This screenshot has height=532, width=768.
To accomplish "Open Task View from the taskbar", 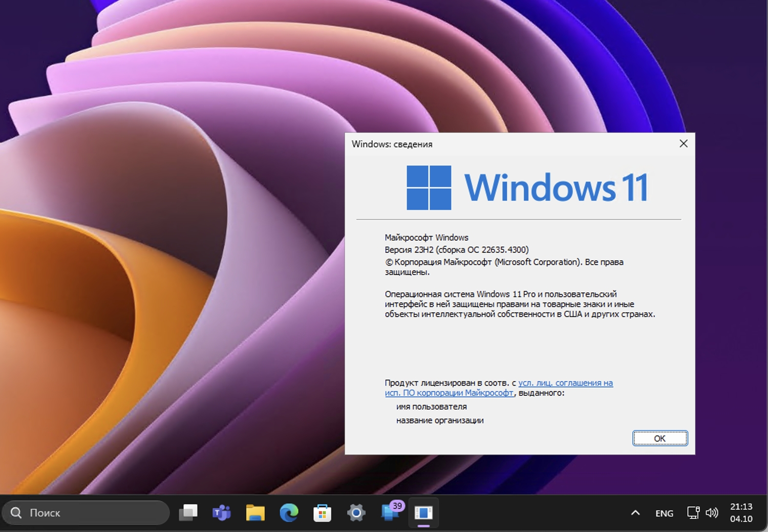I will coord(188,513).
